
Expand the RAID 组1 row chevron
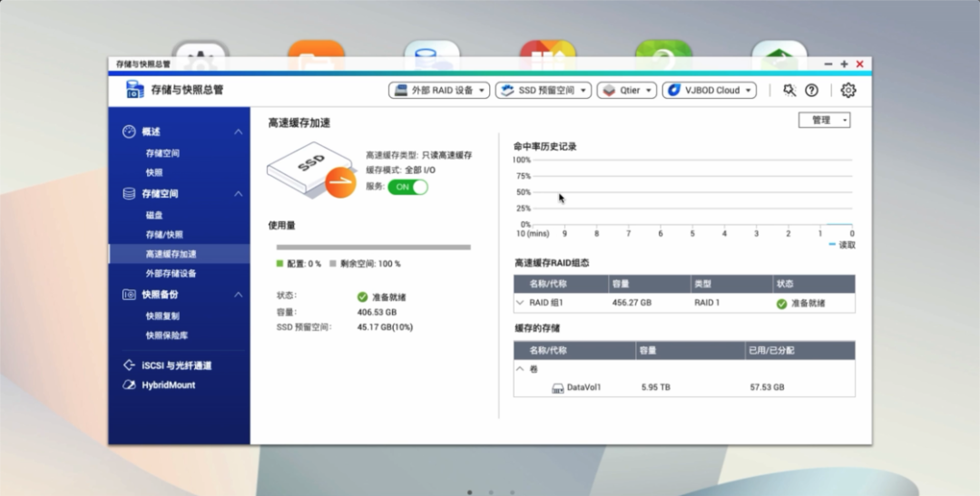pos(519,302)
